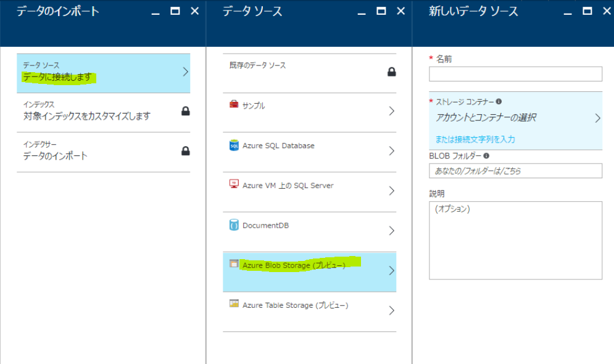Viewport: 614px width, 364px height.
Task: Click the 名前 input field
Action: (515, 74)
